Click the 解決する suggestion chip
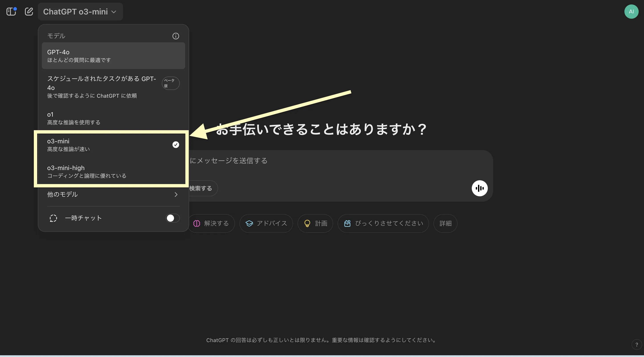Viewport: 644px width, 357px height. pyautogui.click(x=211, y=223)
